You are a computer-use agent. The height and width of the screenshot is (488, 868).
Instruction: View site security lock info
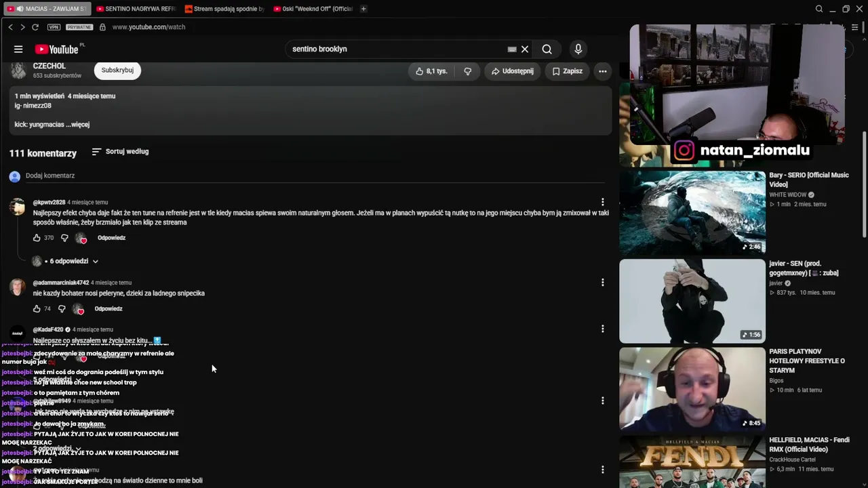point(102,27)
